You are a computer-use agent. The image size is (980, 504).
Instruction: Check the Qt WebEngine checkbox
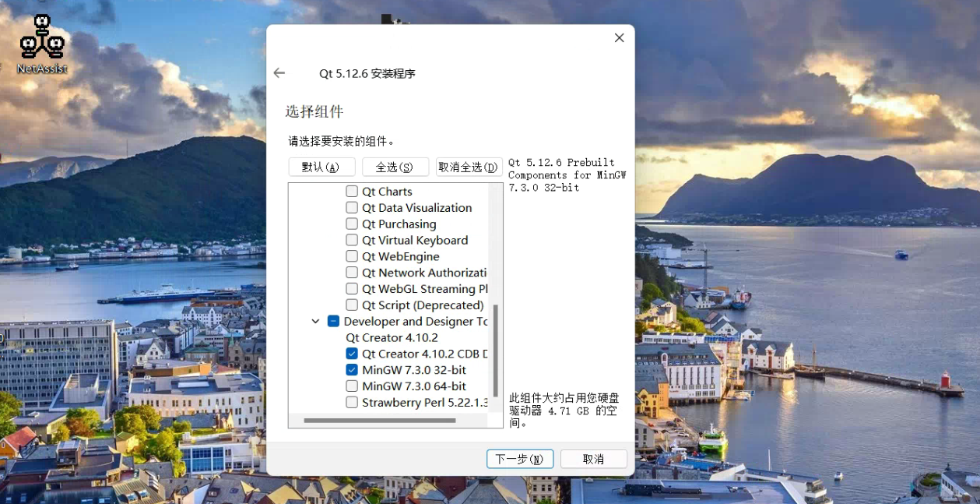pos(352,256)
